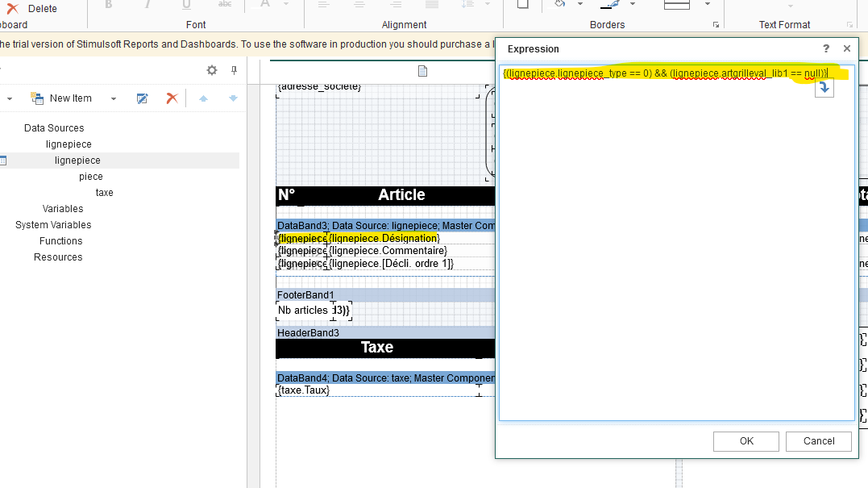Expand the New Item dropdown arrow
The width and height of the screenshot is (868, 488).
point(114,98)
